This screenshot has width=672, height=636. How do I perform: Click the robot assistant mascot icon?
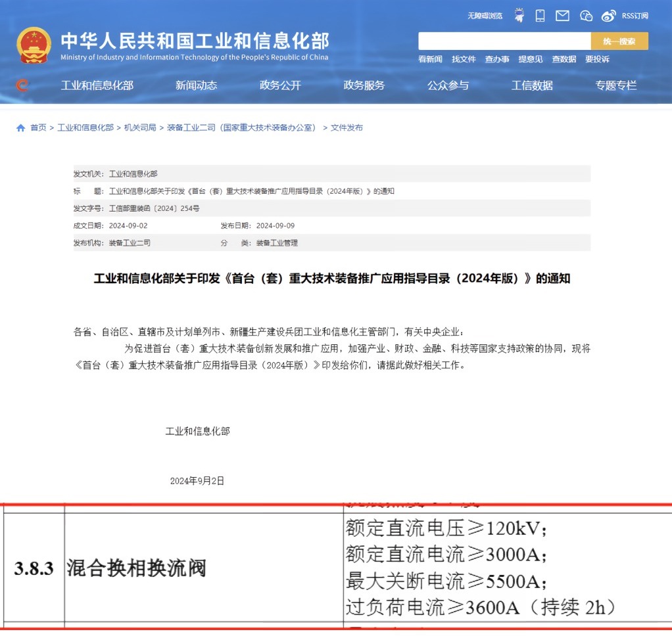(519, 15)
